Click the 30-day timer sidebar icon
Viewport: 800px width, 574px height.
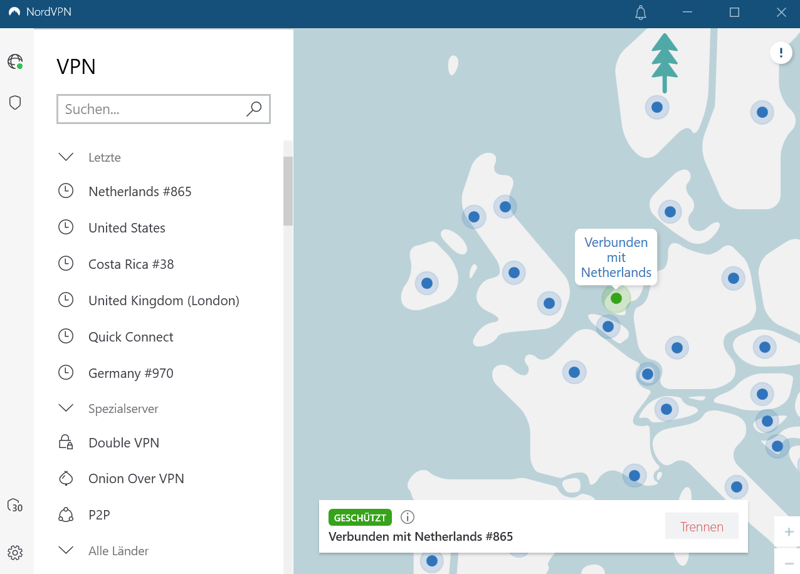(15, 506)
